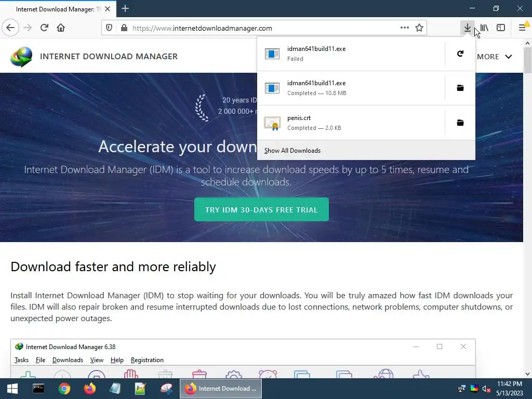The width and height of the screenshot is (532, 399).
Task: Open the Firefox home page
Action: [61, 28]
